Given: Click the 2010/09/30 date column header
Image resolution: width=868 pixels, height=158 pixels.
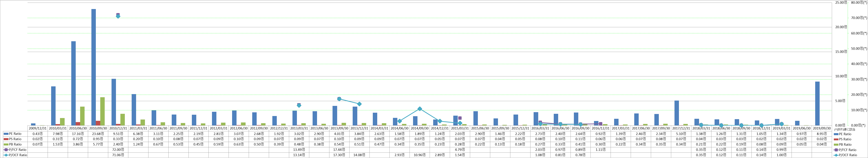Looking at the screenshot, I should point(98,128).
